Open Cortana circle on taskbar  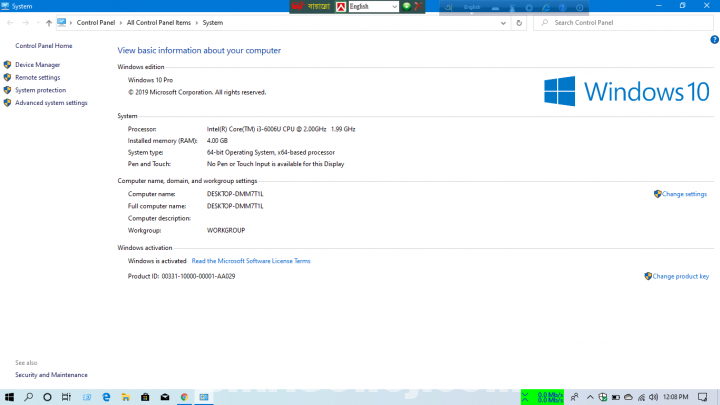[x=47, y=397]
